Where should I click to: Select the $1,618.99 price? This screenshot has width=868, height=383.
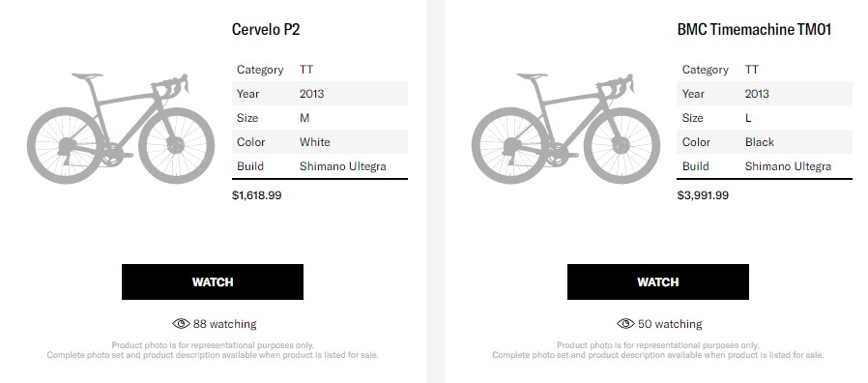(x=257, y=195)
